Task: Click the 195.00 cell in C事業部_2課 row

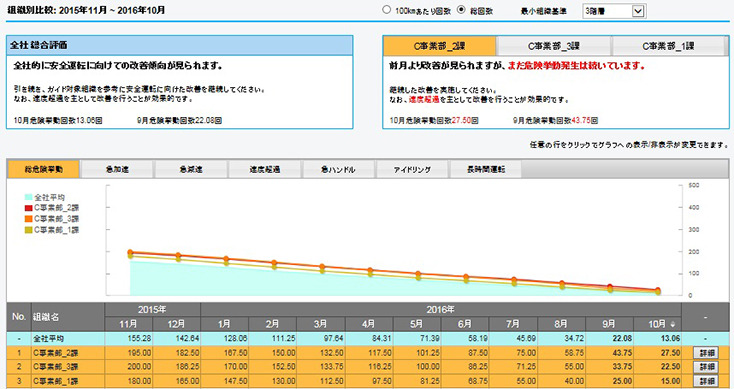Action: (x=129, y=353)
